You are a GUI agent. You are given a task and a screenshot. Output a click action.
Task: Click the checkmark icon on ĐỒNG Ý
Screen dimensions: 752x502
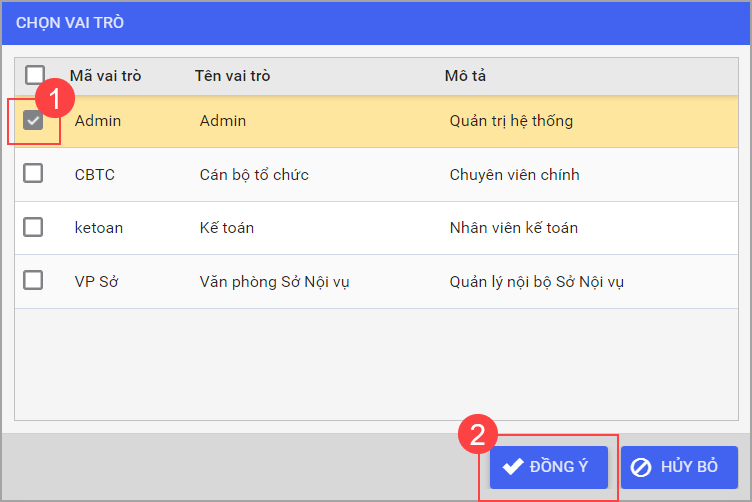click(x=513, y=467)
